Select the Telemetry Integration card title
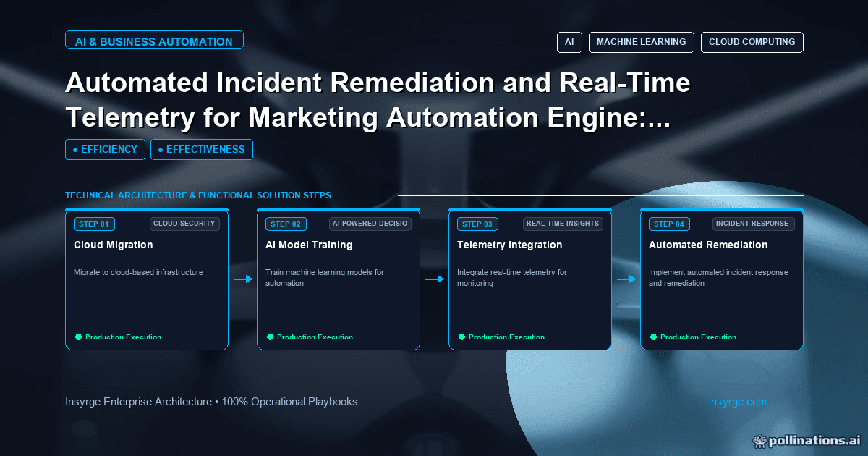Viewport: 868px width, 456px height. tap(509, 245)
